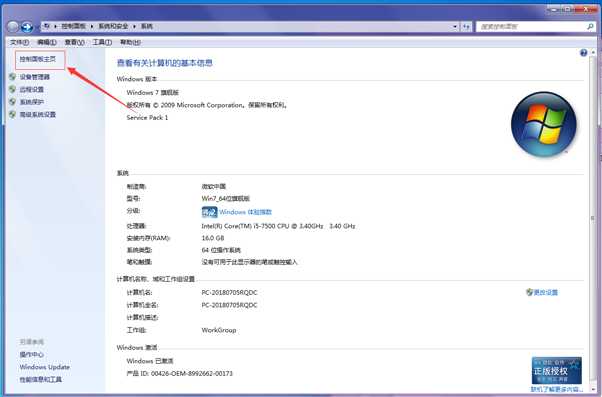Open Windows Update link in the sidebar

click(x=45, y=367)
